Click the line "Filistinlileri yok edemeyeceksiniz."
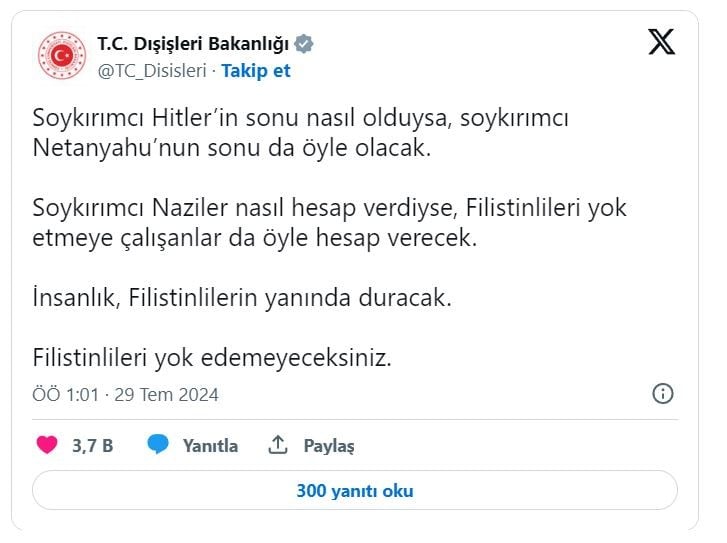 (x=210, y=357)
